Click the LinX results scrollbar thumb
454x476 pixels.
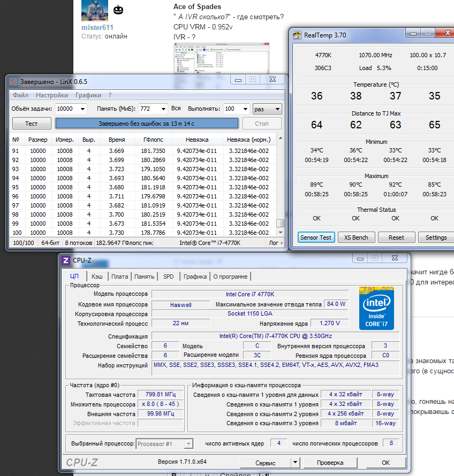tap(281, 223)
